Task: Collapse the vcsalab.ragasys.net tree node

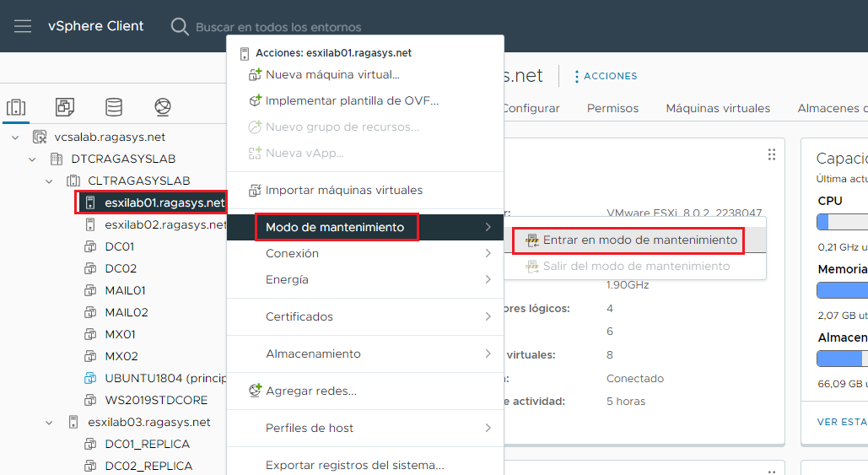Action: click(x=15, y=138)
